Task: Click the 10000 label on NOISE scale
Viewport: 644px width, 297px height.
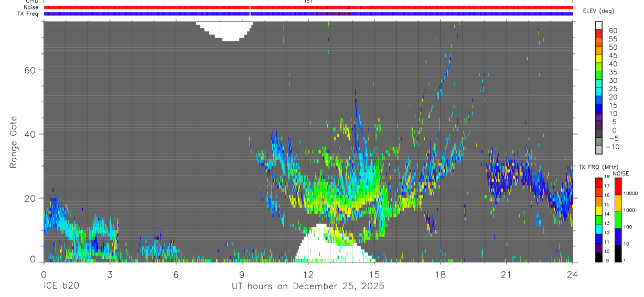Action: pos(632,194)
